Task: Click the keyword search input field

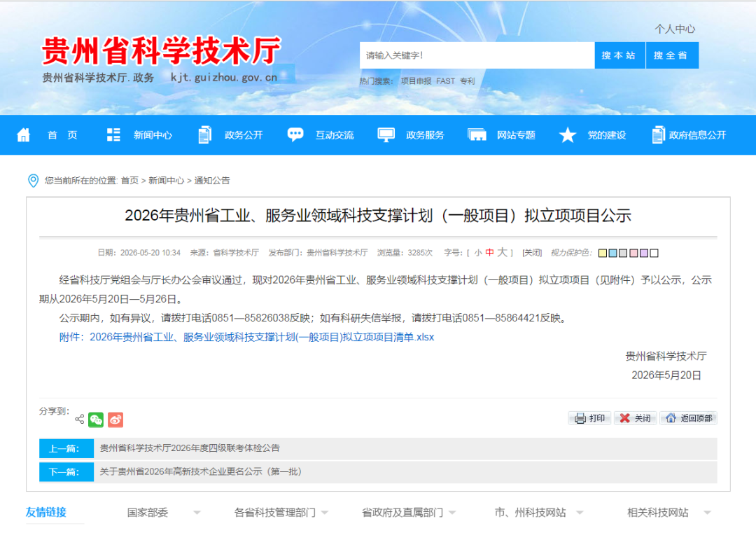Action: [477, 55]
